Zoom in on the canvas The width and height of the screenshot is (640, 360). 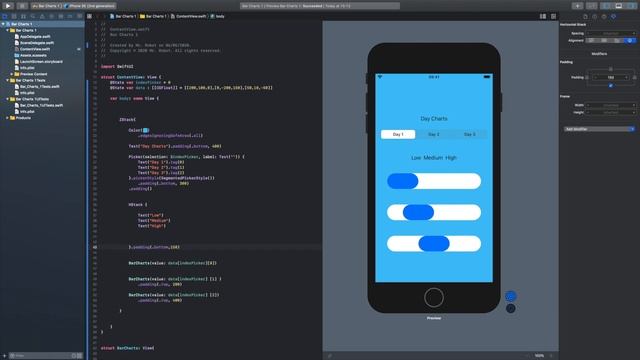tap(551, 356)
